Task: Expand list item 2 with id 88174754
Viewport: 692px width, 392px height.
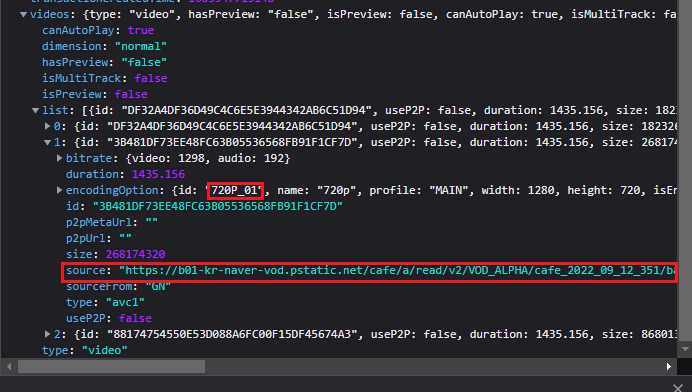Action: [47, 334]
